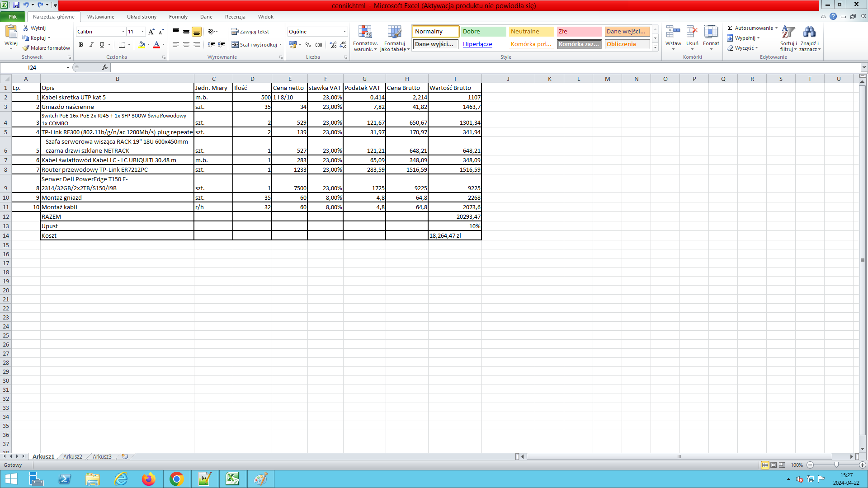Screen dimensions: 868x488
Task: Switch to the Układ strony tab
Action: point(142,17)
